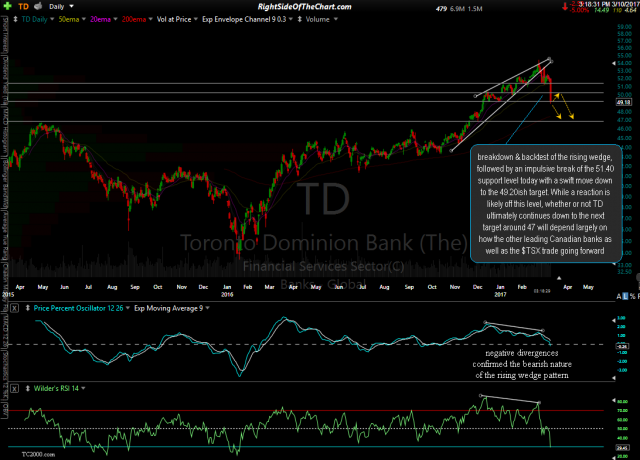Click the 479 value in header
This screenshot has height=460, width=640.
(441, 9)
